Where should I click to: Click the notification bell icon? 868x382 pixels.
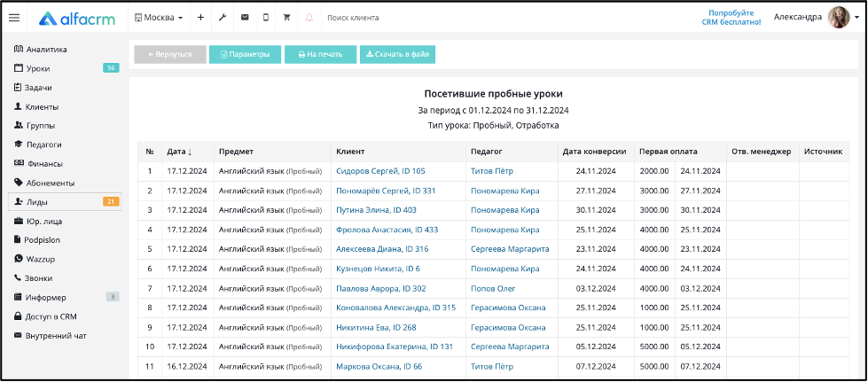(x=309, y=17)
